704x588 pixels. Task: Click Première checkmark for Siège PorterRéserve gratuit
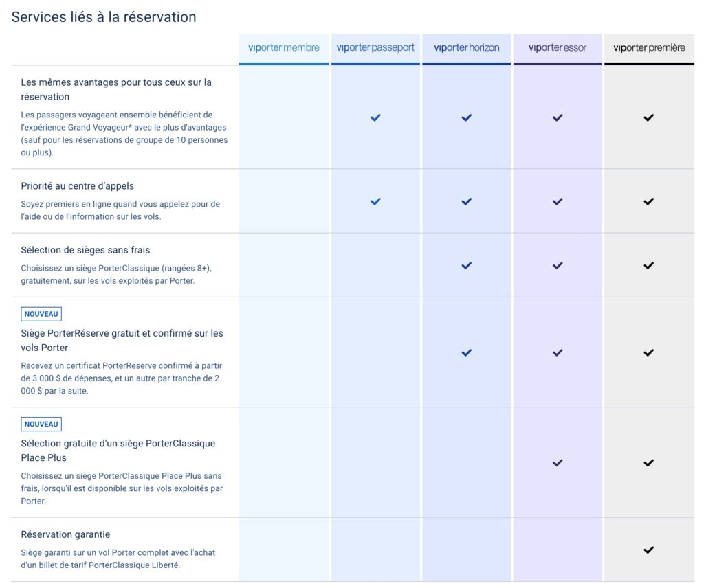click(648, 352)
